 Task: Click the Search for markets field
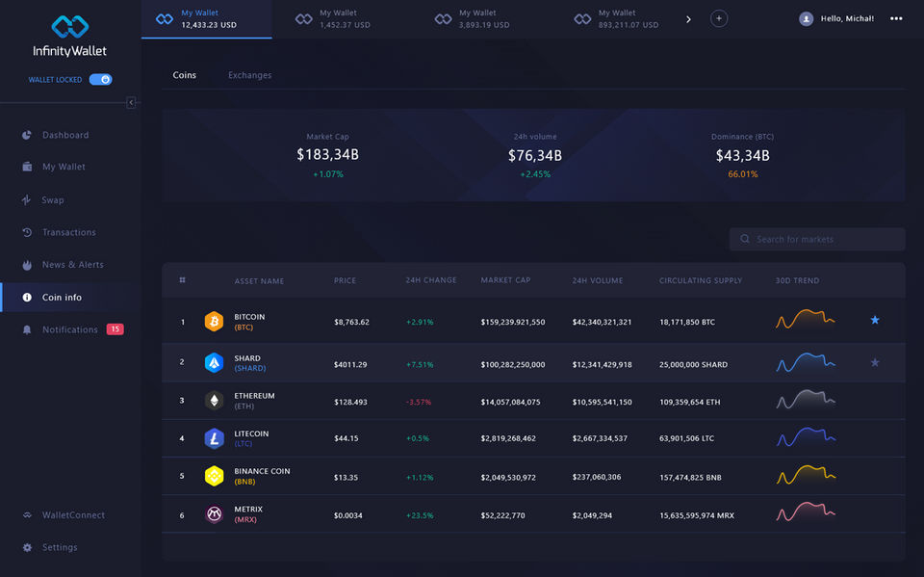coord(817,239)
